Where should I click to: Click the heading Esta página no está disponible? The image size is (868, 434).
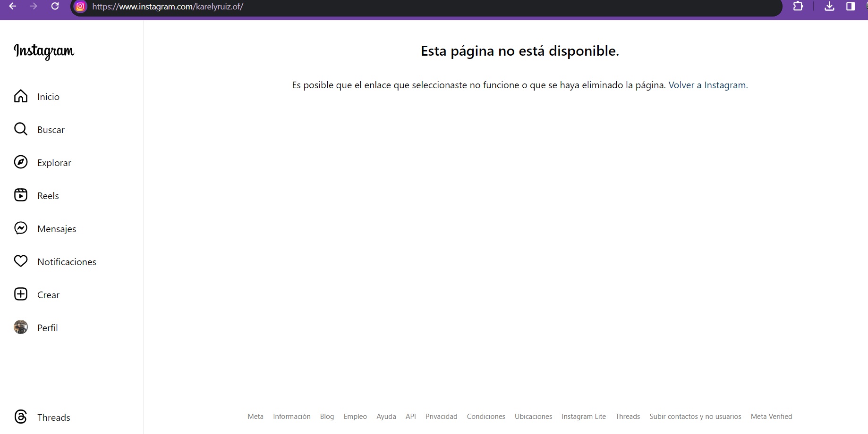pyautogui.click(x=520, y=51)
